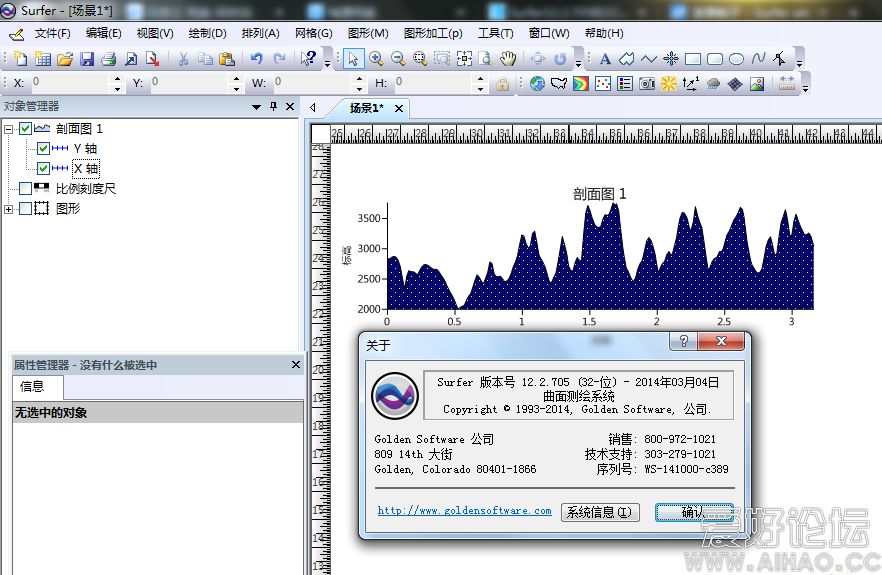Screen dimensions: 882x575
Task: Create a new Contour Map
Action: coord(580,84)
